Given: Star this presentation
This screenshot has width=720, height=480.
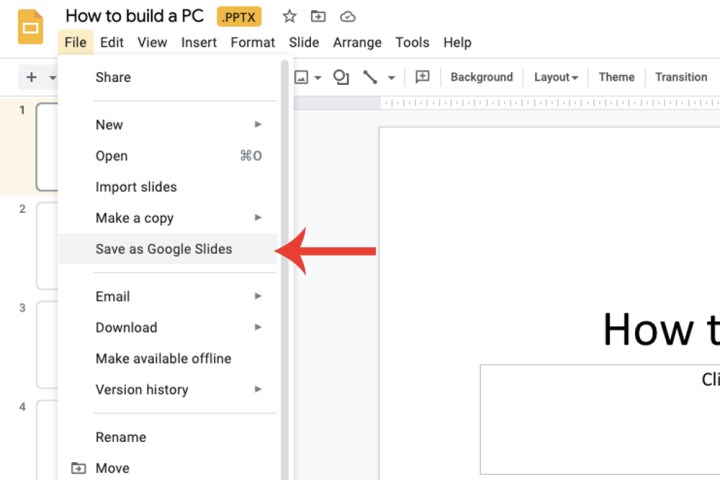Looking at the screenshot, I should pos(289,16).
